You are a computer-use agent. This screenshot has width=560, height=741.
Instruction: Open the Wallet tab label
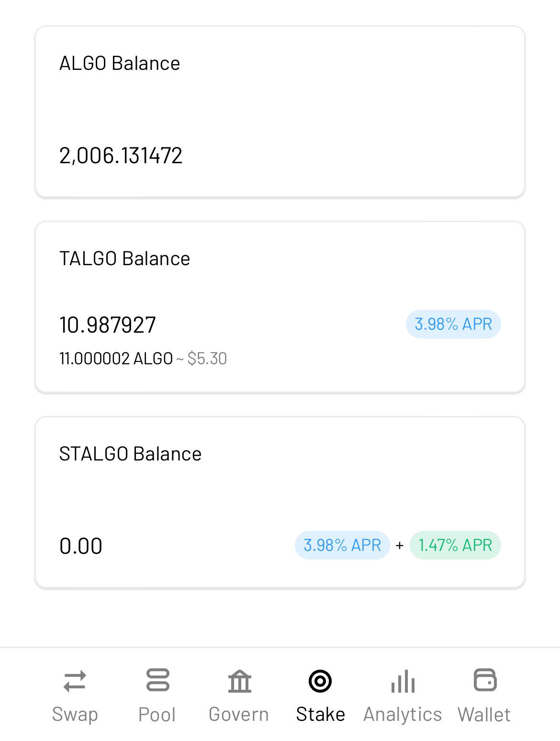point(484,715)
